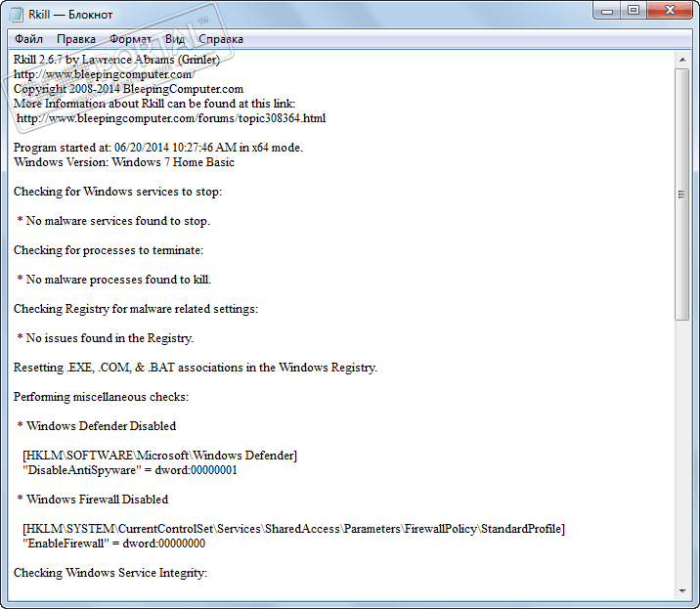Click '"DisableAntiSpyware" = dword:00000001' line

[130, 470]
